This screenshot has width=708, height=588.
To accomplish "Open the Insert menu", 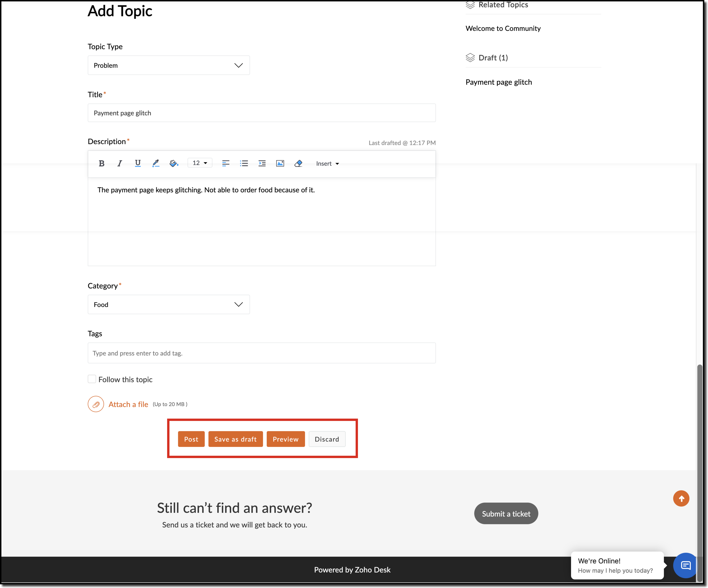I will click(327, 163).
